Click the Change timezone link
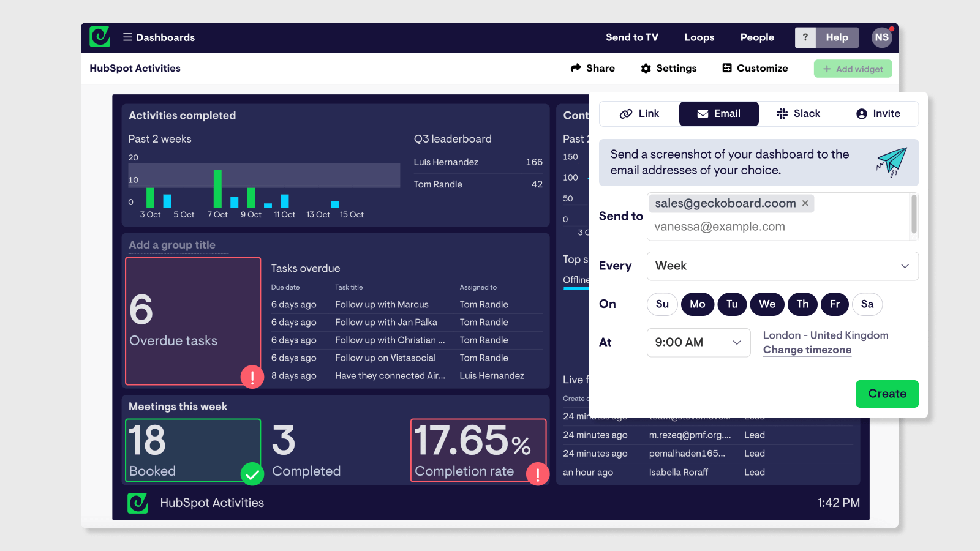 (x=807, y=350)
